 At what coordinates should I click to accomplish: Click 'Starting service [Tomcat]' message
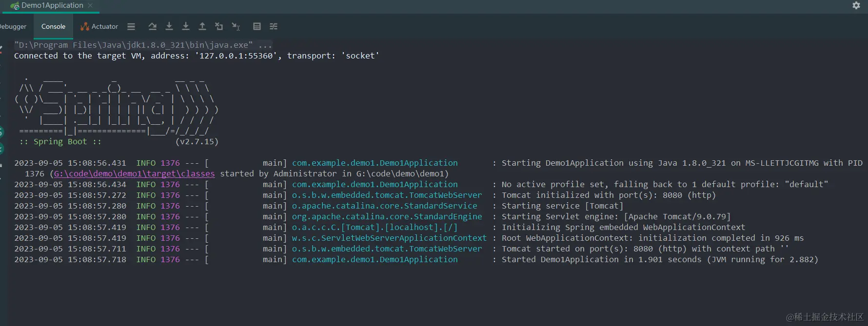562,206
